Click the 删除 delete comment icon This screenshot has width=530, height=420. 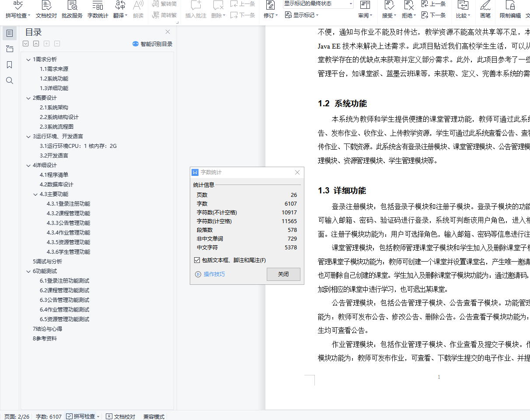pos(218,6)
